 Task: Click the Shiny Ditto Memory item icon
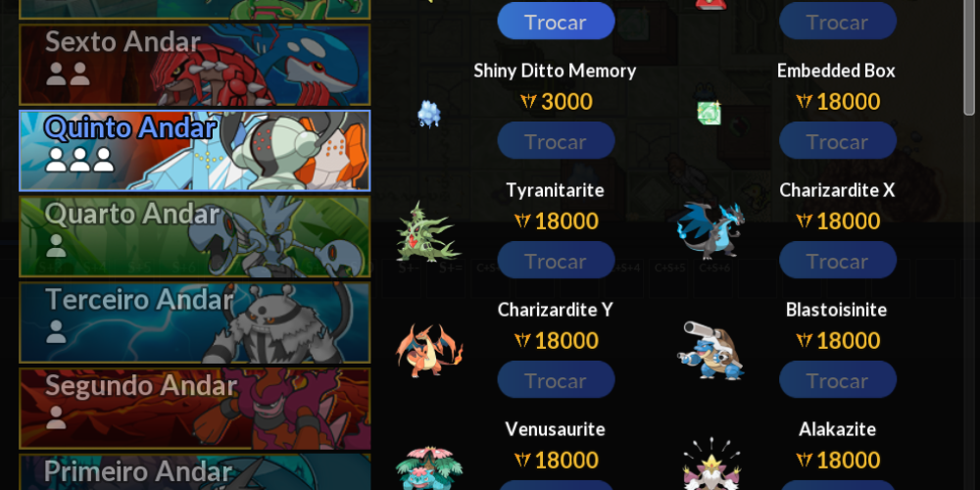pyautogui.click(x=429, y=114)
